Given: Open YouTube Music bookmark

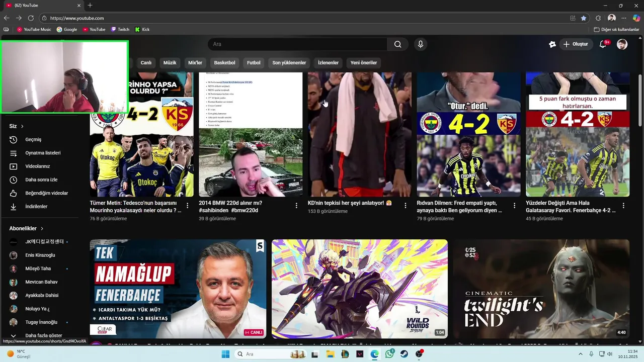Looking at the screenshot, I should [x=34, y=29].
